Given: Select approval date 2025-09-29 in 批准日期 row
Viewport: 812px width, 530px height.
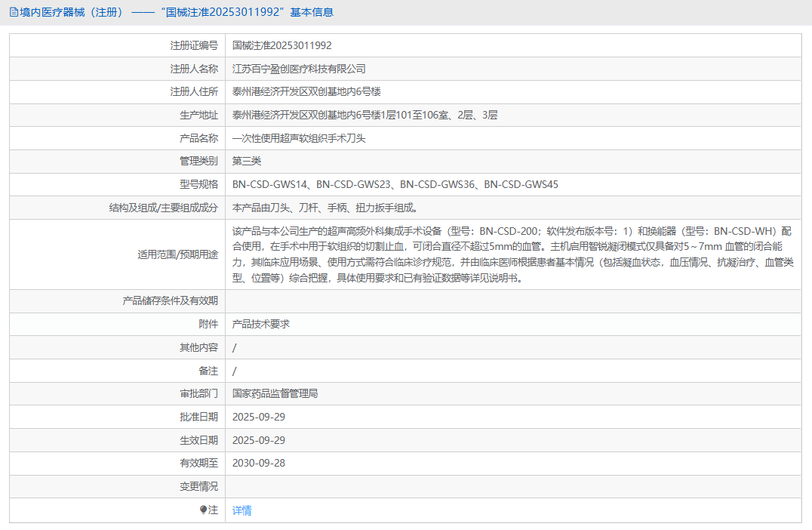Looking at the screenshot, I should pyautogui.click(x=258, y=417).
